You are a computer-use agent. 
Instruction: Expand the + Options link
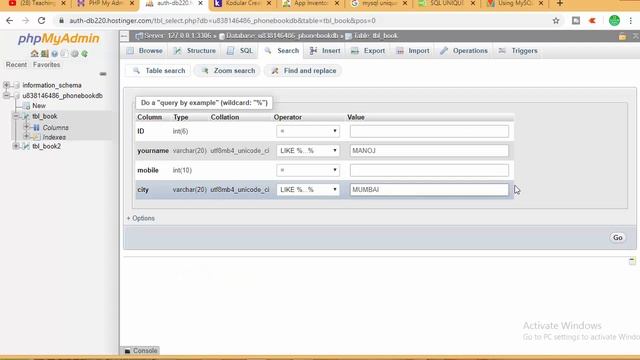click(x=140, y=218)
